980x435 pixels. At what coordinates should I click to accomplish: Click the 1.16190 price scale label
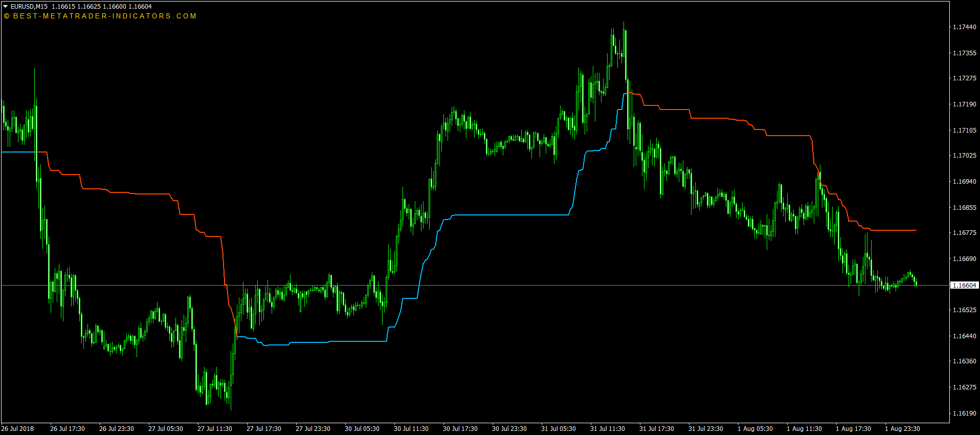tap(964, 414)
